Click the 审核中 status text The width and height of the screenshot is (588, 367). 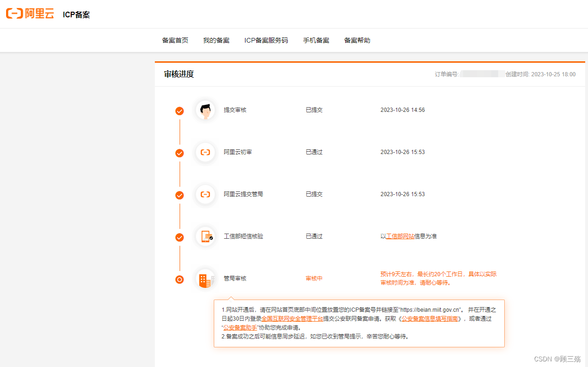click(x=314, y=279)
